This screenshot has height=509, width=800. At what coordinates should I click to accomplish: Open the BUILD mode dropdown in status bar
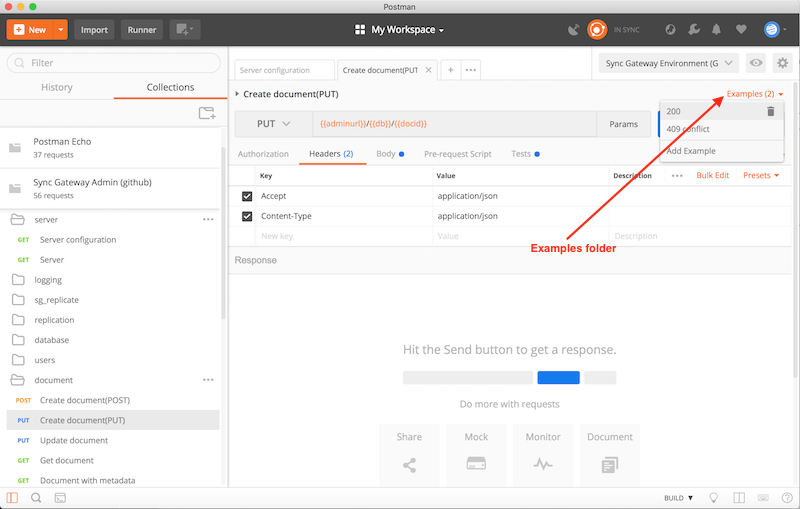point(679,498)
